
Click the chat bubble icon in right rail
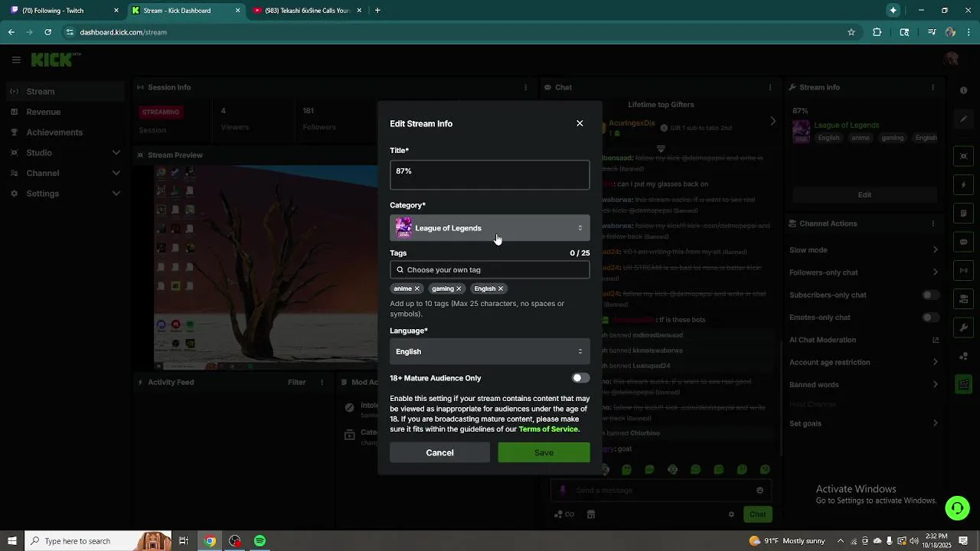point(963,242)
